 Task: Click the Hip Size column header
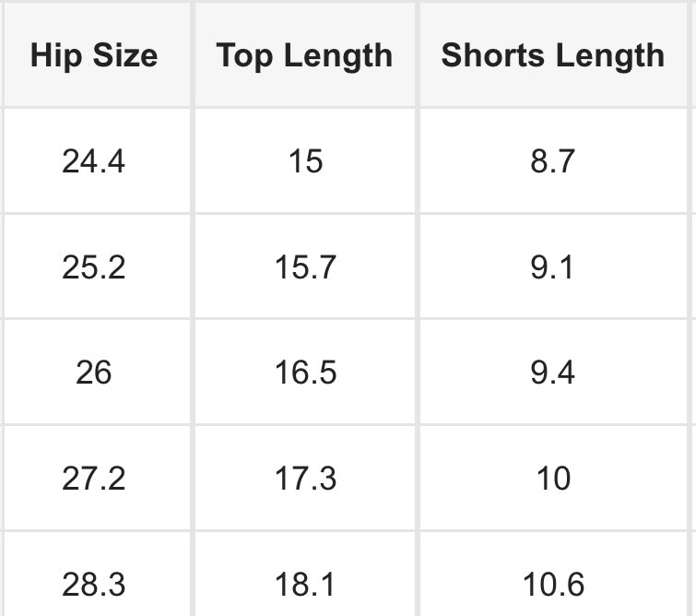point(94,55)
